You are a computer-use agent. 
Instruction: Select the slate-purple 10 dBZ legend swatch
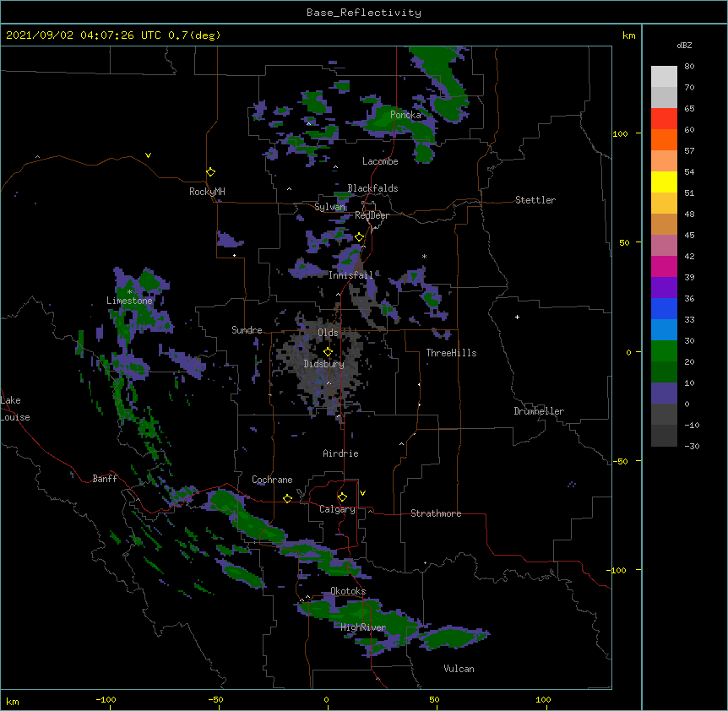click(x=664, y=393)
